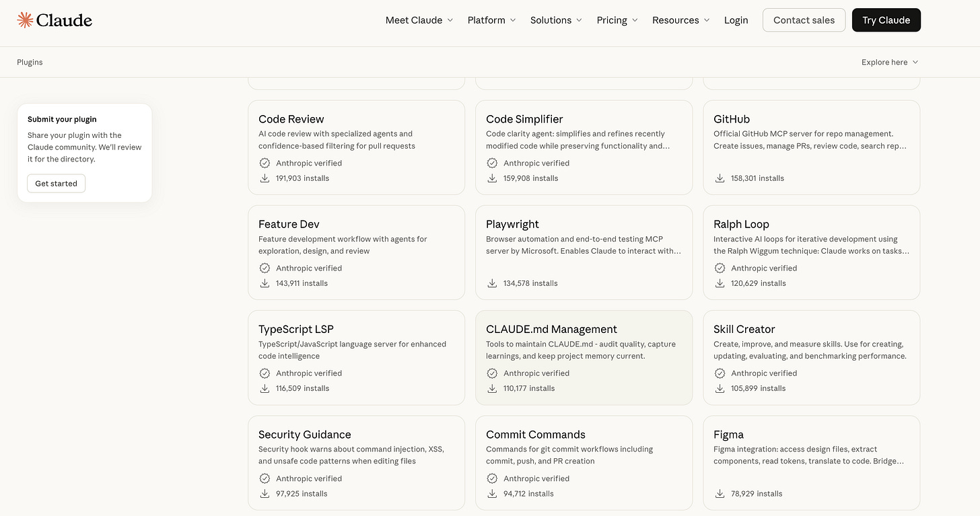
Task: Open the Platform dropdown menu
Action: (x=492, y=20)
